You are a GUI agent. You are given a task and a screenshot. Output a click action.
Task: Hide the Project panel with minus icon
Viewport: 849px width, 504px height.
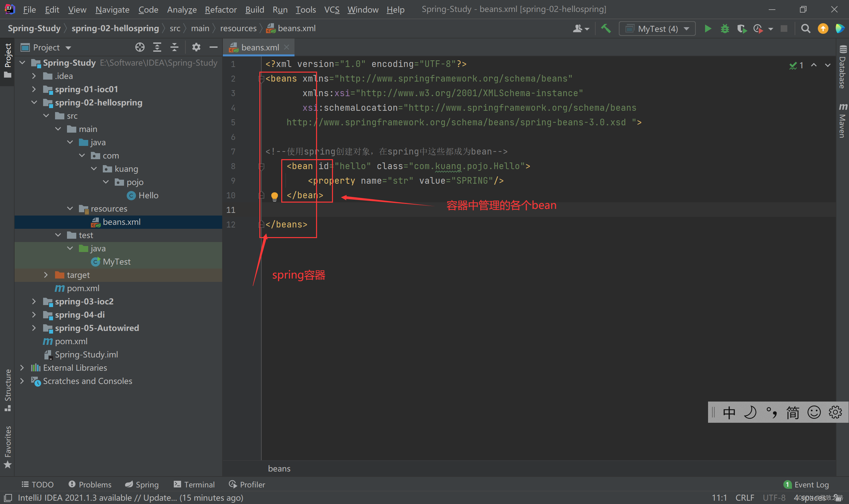[213, 47]
